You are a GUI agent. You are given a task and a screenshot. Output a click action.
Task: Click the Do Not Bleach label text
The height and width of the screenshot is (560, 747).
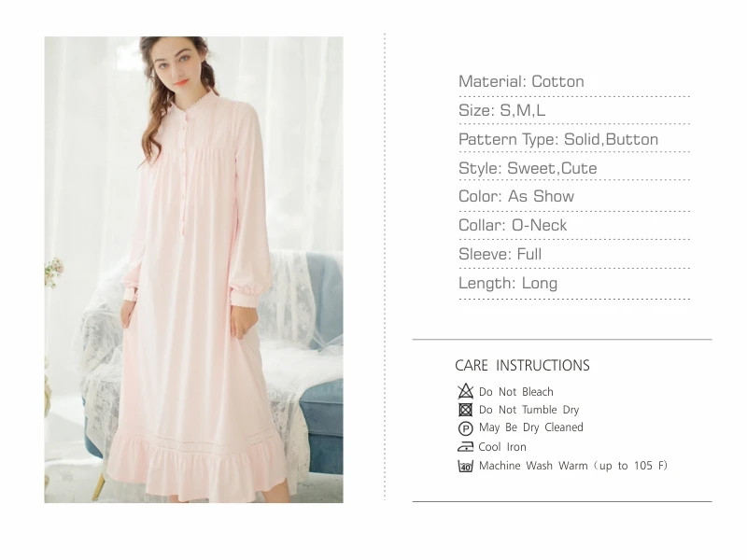pos(516,392)
